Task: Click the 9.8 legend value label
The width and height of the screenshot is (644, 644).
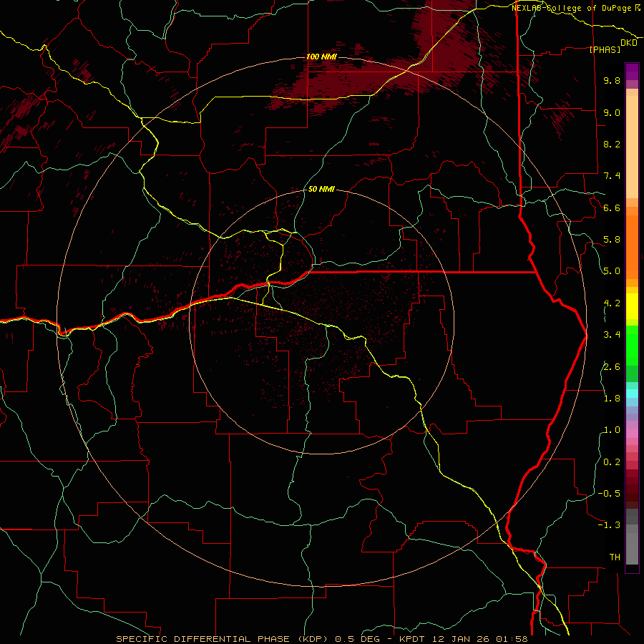Action: (x=612, y=80)
